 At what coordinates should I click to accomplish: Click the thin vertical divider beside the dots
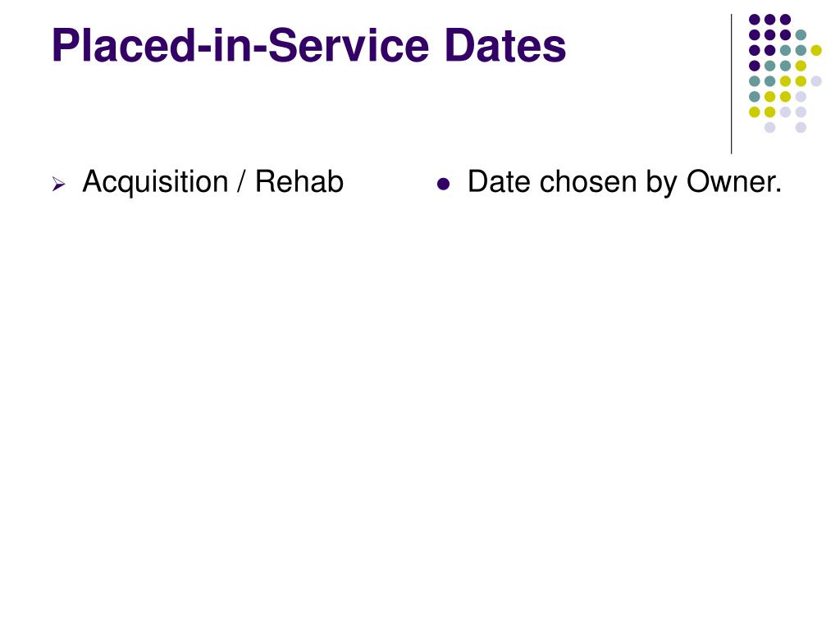click(x=731, y=84)
